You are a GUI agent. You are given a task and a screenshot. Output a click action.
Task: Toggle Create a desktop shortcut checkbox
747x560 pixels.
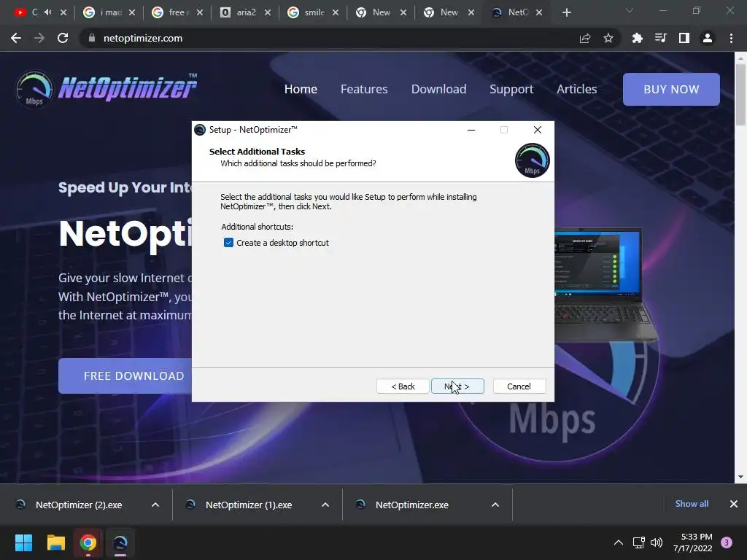(228, 243)
